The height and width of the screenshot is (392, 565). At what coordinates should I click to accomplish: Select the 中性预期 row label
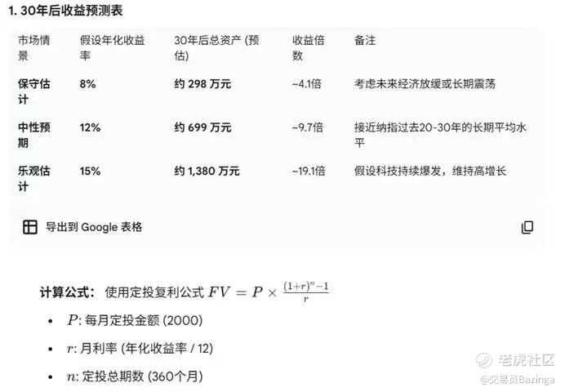click(34, 135)
